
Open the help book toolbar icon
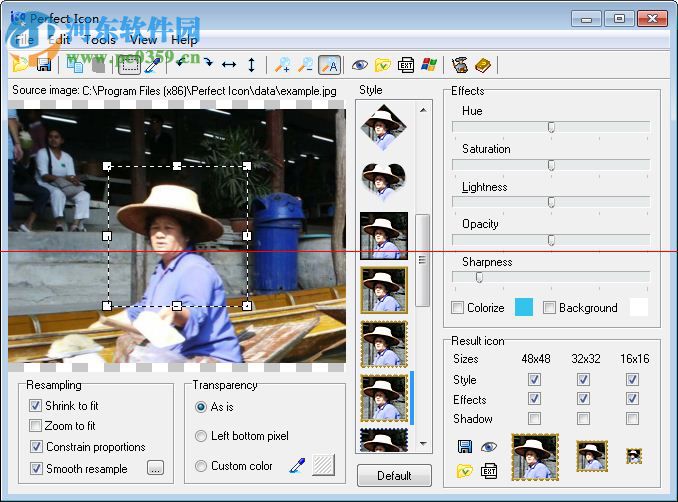(483, 65)
